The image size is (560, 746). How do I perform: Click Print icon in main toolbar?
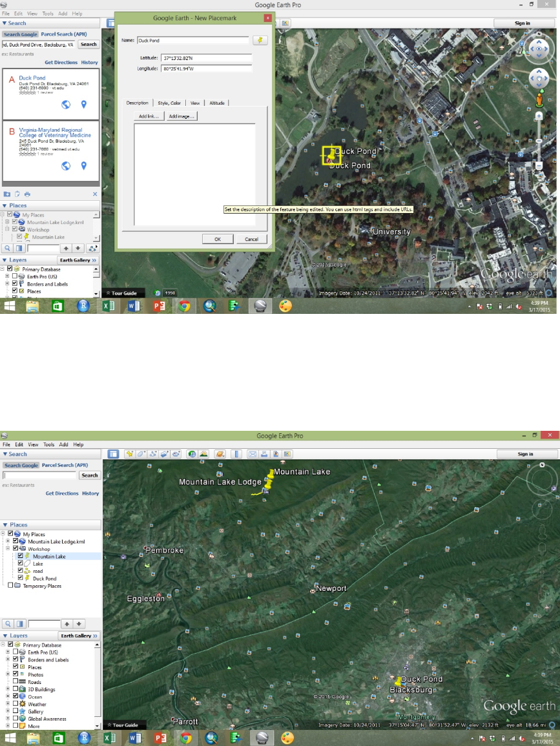264,454
